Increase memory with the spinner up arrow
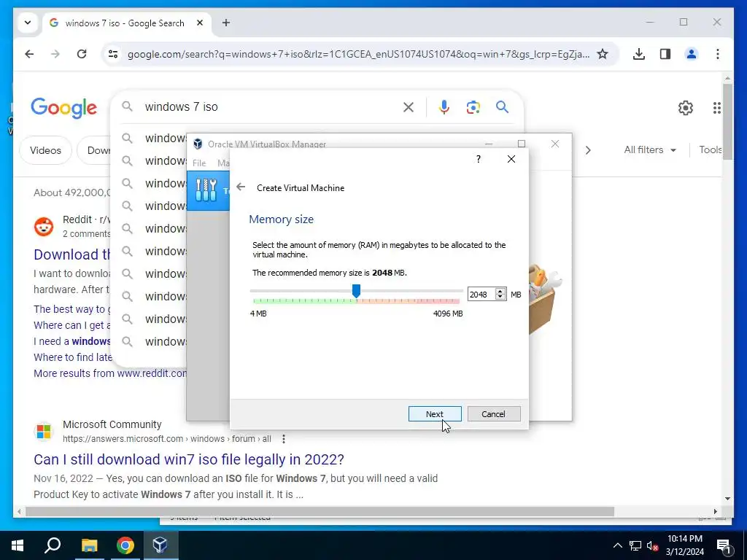747x560 pixels. pyautogui.click(x=500, y=292)
